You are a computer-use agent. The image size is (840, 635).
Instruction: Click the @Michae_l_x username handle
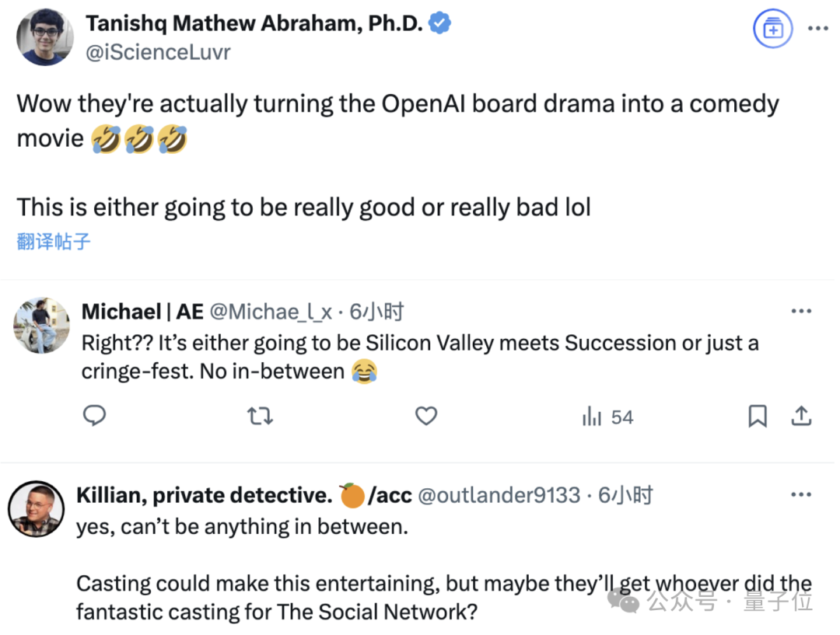271,312
